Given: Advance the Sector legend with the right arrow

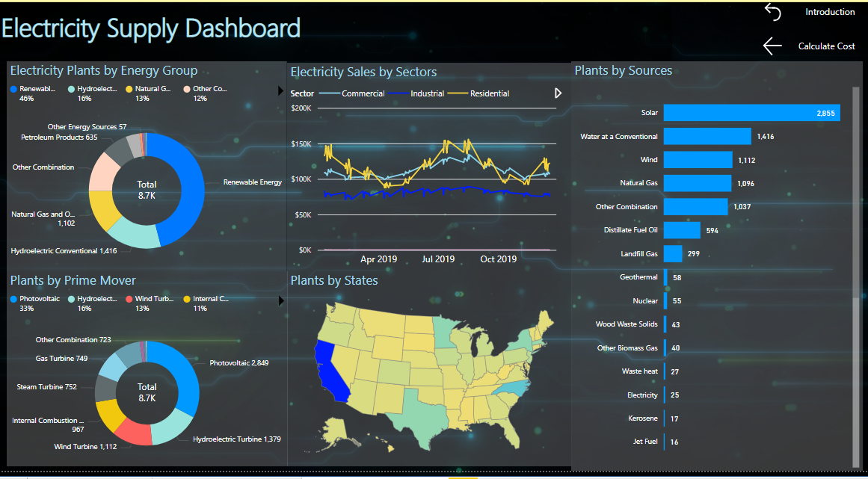Looking at the screenshot, I should 558,93.
